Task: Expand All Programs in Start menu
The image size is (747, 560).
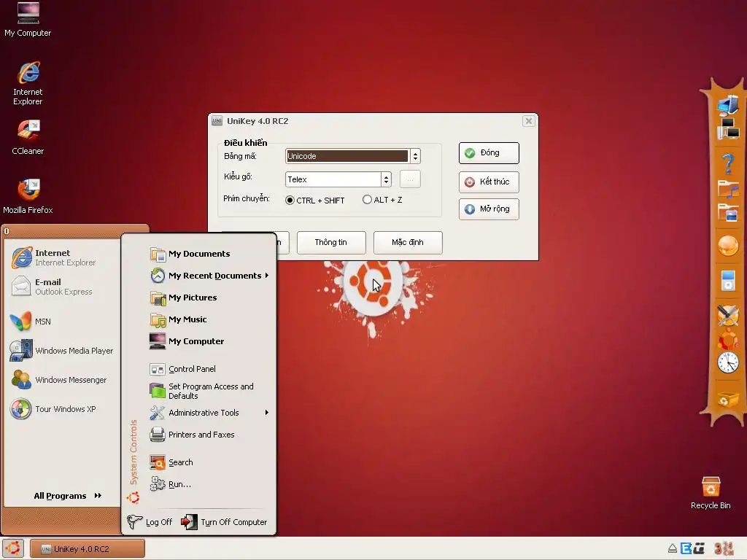Action: 67,496
